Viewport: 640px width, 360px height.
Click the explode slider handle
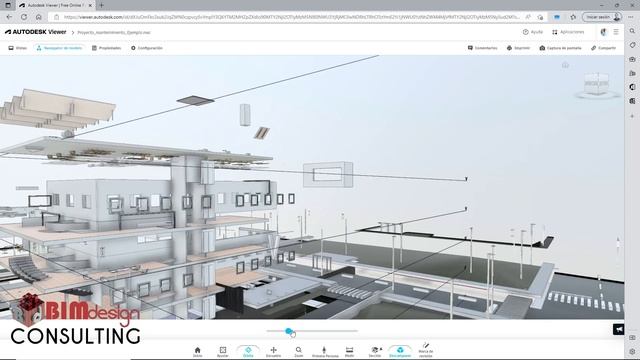click(x=289, y=331)
